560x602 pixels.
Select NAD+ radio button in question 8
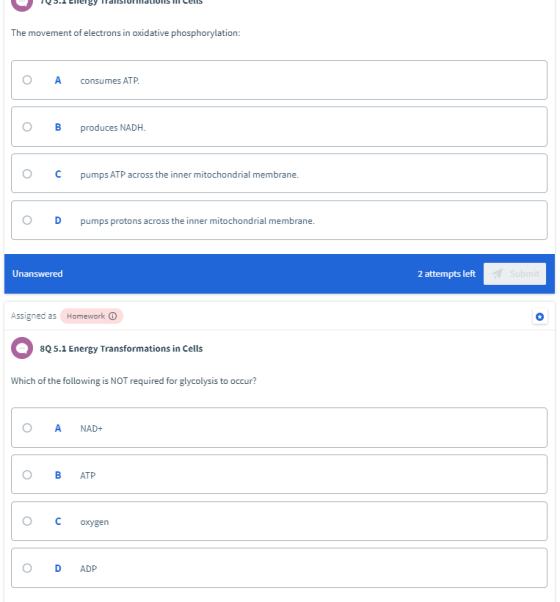(27, 428)
